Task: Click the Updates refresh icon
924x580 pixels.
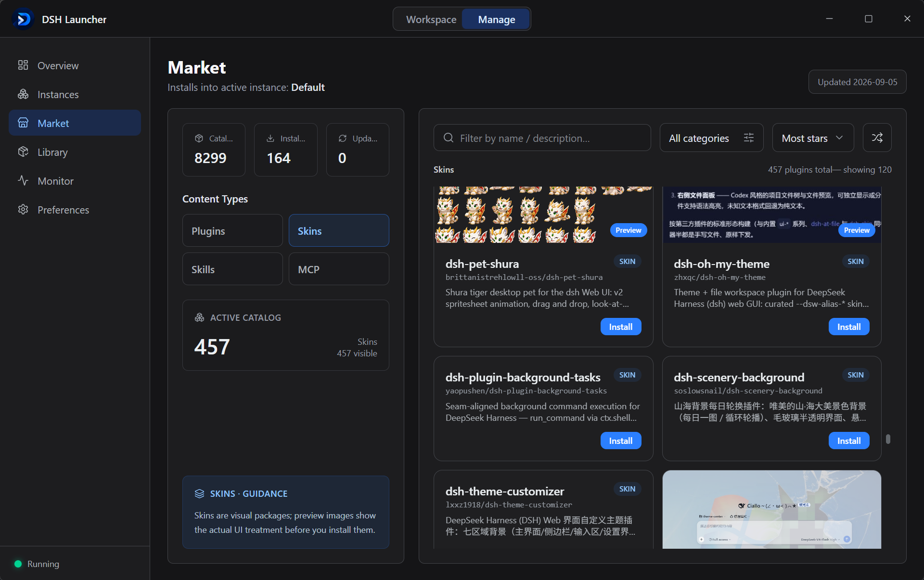Action: [342, 138]
